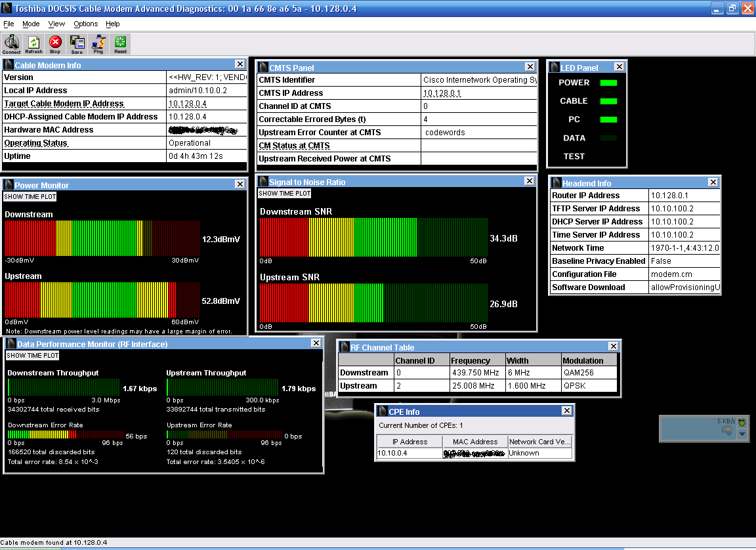Click the Downstream power level bar
The width and height of the screenshot is (756, 550).
(102, 238)
